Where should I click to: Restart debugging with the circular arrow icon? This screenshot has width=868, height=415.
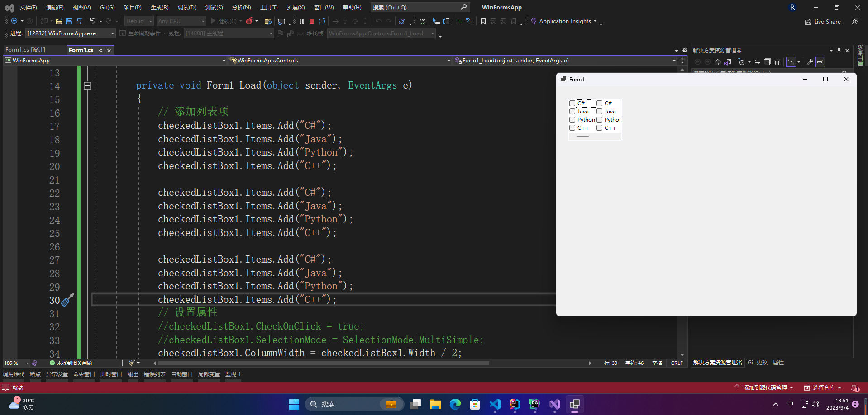(x=322, y=21)
